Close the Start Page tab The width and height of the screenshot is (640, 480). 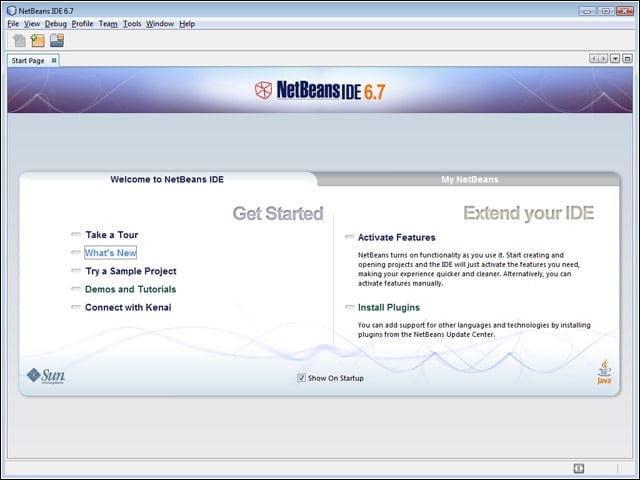pyautogui.click(x=54, y=60)
